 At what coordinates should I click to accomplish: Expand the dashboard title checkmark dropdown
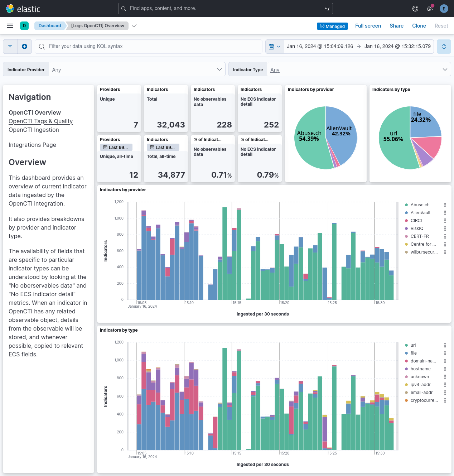134,26
